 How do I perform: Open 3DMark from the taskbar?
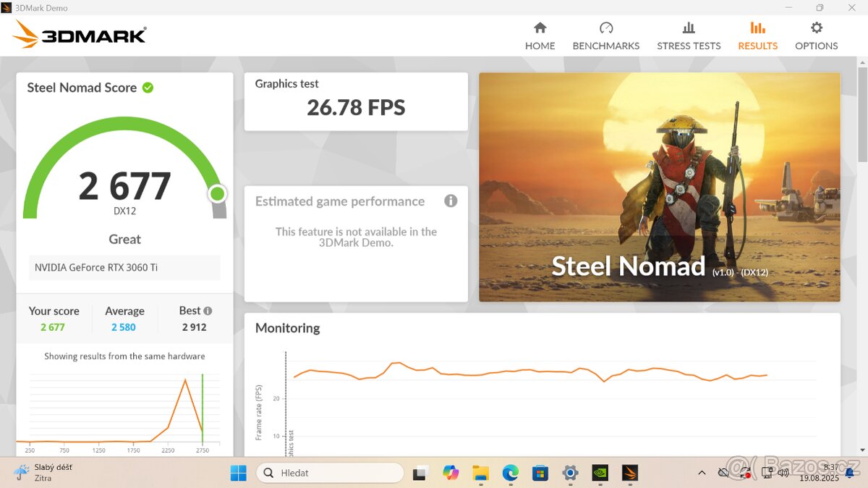click(629, 473)
